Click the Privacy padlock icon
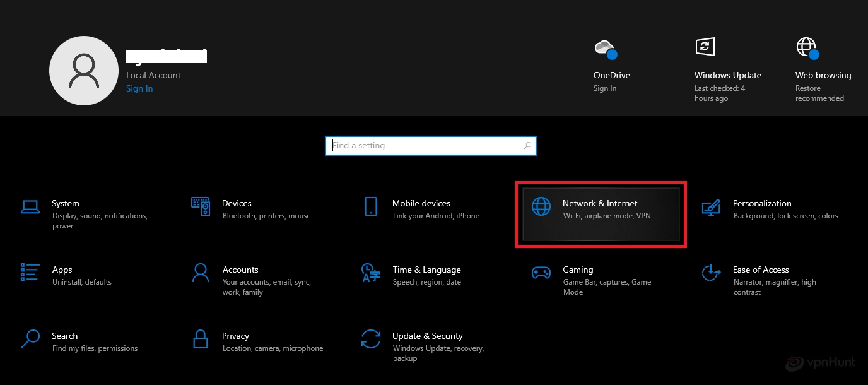 click(x=201, y=339)
